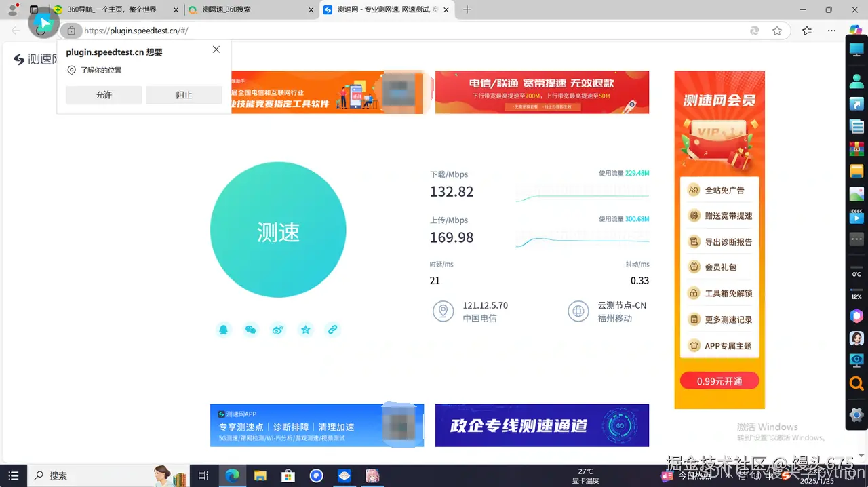Share speed test result to QQ
This screenshot has height=487, width=868.
coord(224,330)
